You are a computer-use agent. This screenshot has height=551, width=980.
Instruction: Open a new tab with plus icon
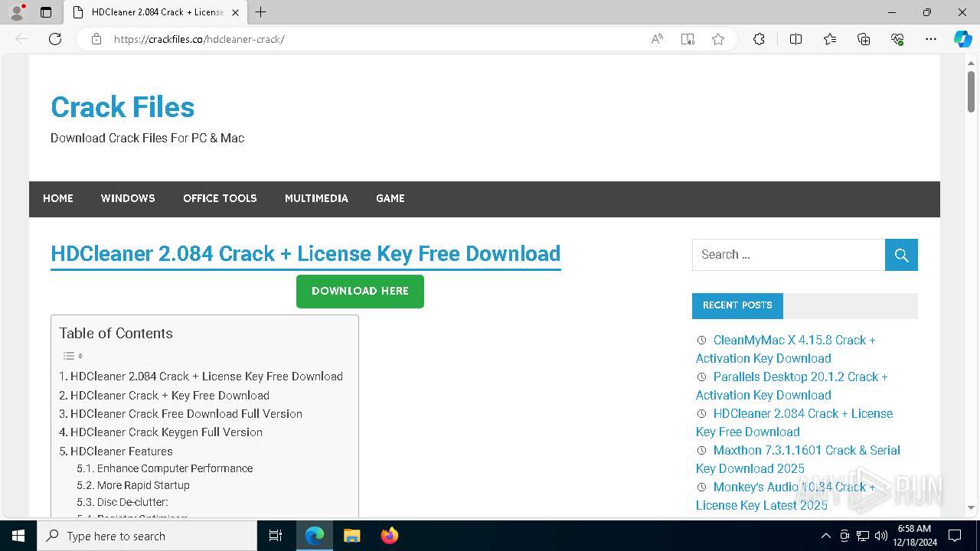click(x=261, y=12)
